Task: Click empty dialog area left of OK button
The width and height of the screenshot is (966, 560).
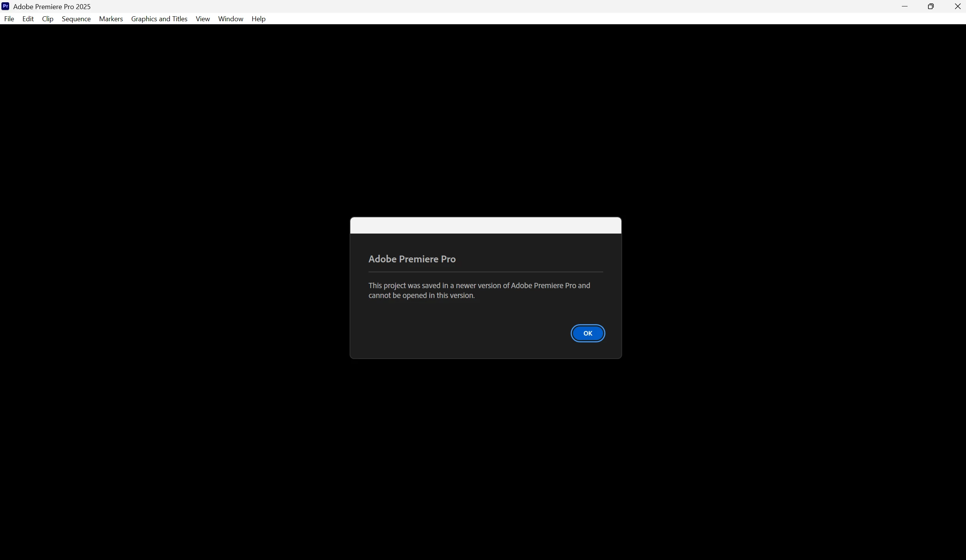Action: tap(460, 333)
